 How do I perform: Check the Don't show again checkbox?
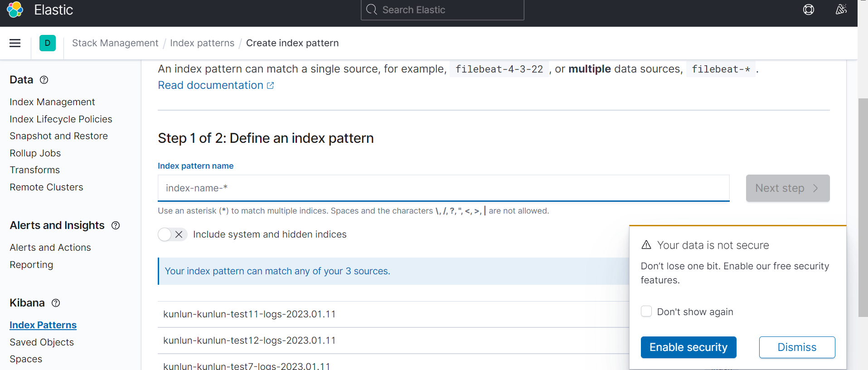tap(646, 311)
